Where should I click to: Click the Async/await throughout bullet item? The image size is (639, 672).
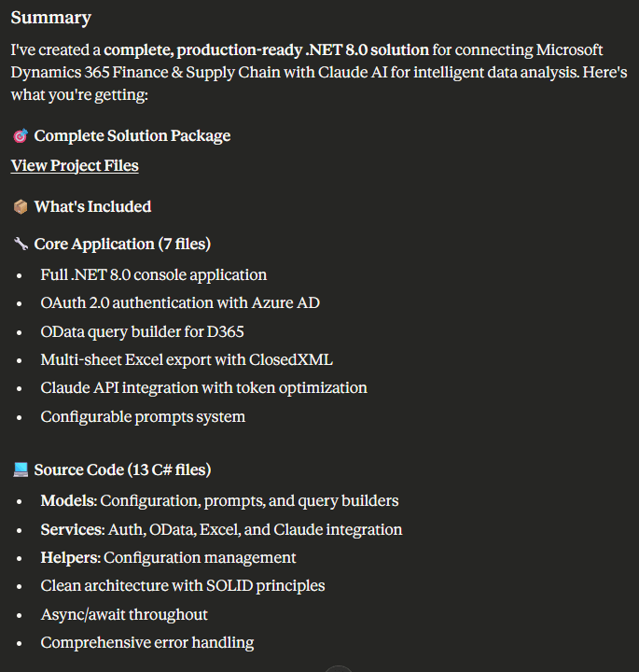[124, 614]
